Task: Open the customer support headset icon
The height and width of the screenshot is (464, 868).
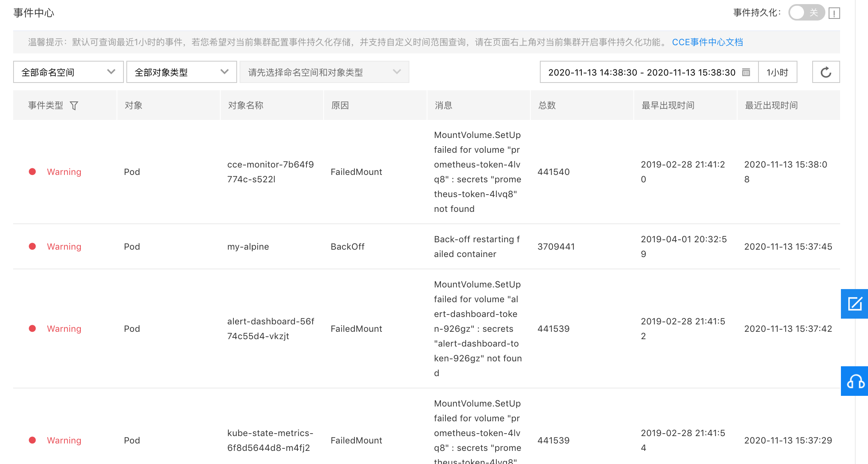Action: [x=854, y=381]
